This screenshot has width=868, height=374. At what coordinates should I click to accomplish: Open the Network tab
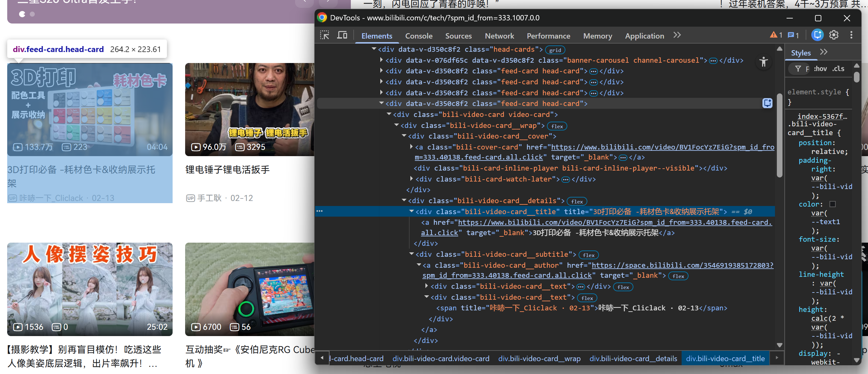click(499, 36)
